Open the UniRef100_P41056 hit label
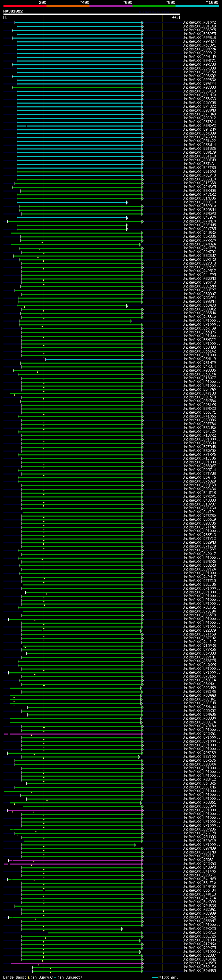This screenshot has height=980, width=222. [199, 416]
